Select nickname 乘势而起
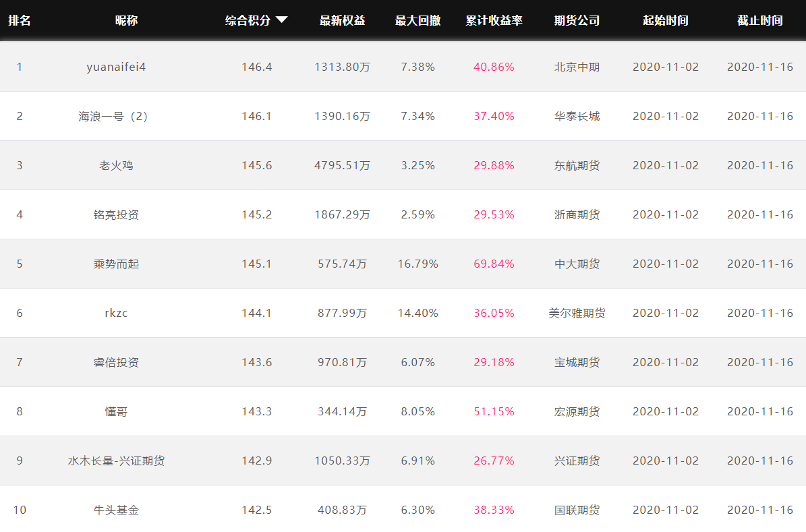Viewport: 806px width, 532px height. pos(116,264)
